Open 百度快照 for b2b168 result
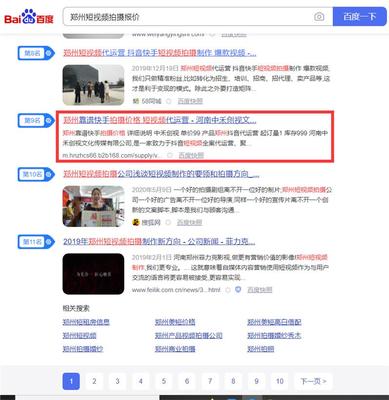The image size is (389, 400). coord(191,155)
